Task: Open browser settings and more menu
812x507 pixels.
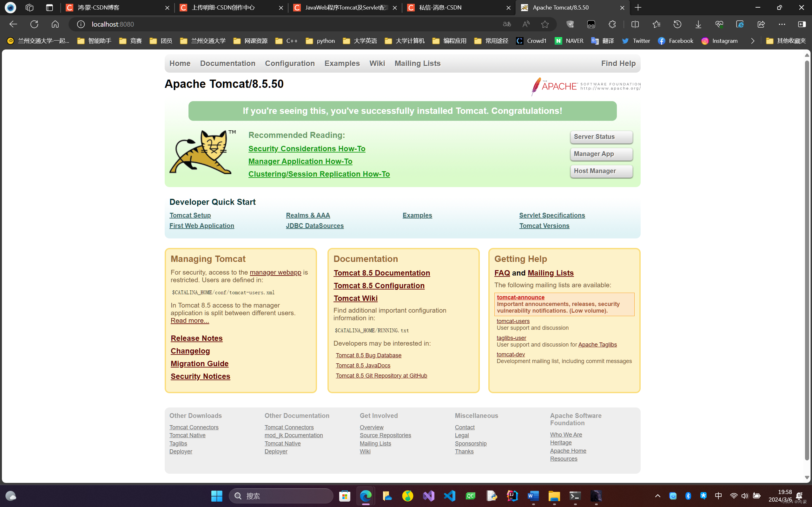Action: tap(782, 24)
